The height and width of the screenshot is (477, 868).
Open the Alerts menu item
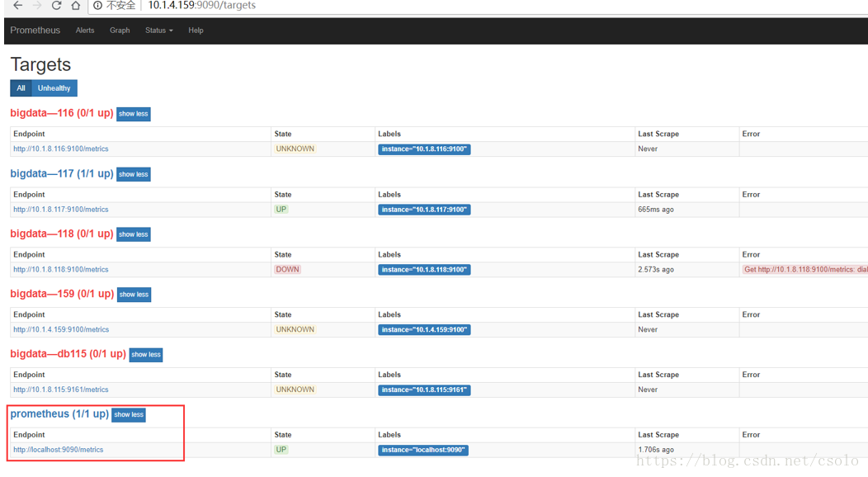[85, 31]
